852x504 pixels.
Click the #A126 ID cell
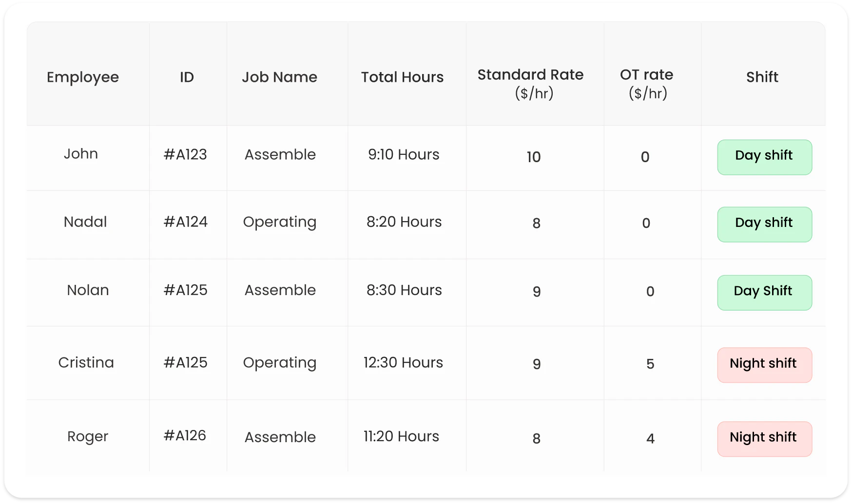(185, 436)
